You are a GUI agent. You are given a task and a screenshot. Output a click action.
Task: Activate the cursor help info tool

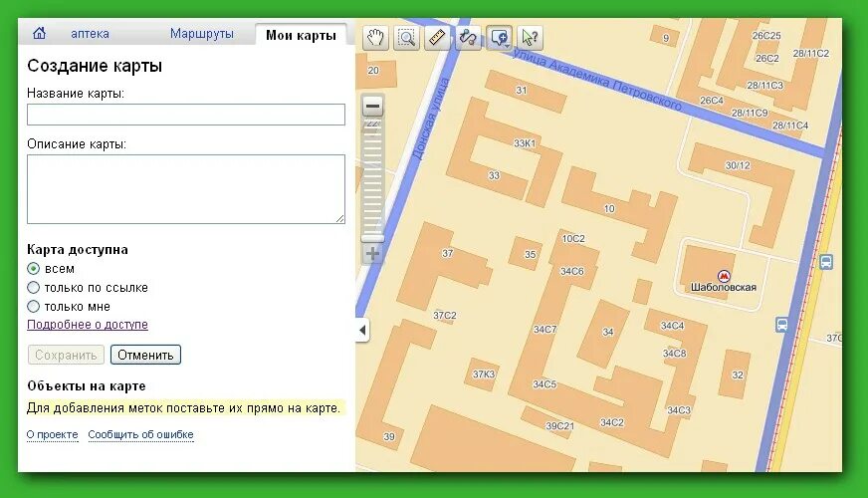point(530,37)
